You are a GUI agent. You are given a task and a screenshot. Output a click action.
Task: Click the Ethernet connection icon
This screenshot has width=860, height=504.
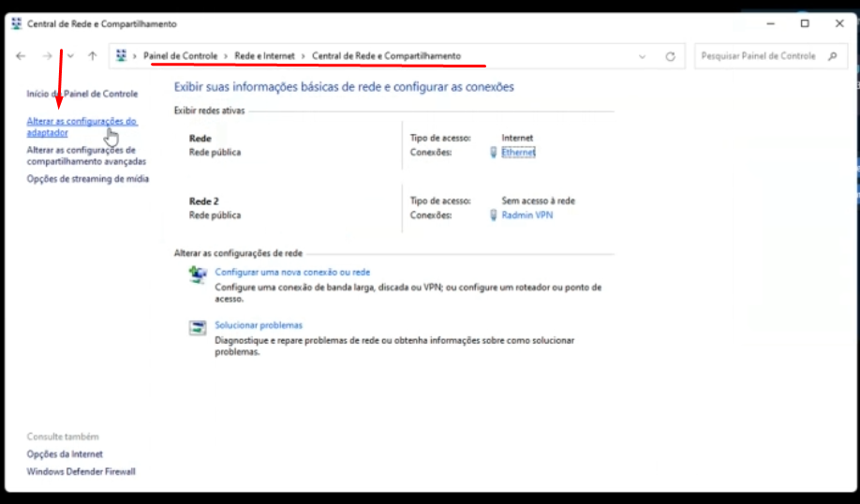point(494,152)
